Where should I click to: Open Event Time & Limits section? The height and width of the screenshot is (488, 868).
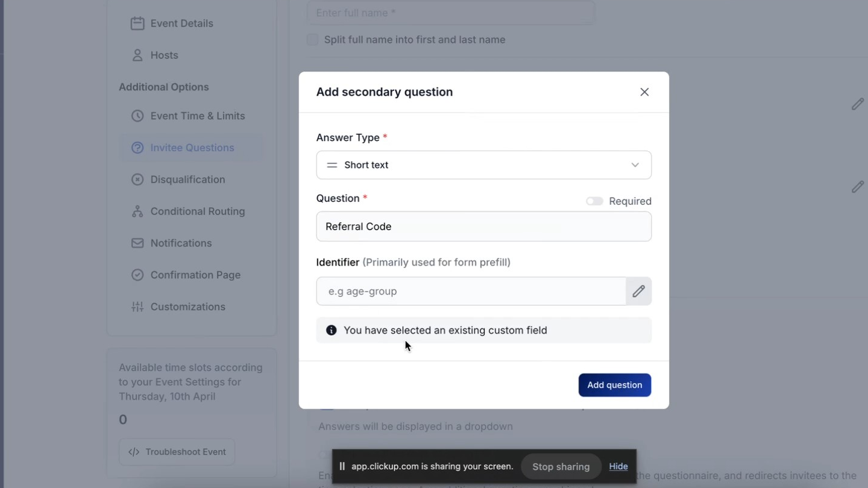tap(197, 116)
